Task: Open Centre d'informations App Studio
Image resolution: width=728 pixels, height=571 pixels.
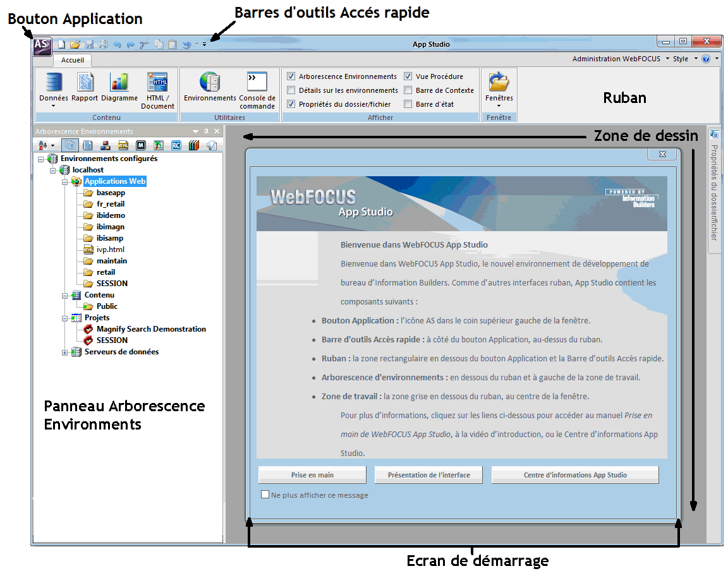Action: [x=575, y=475]
